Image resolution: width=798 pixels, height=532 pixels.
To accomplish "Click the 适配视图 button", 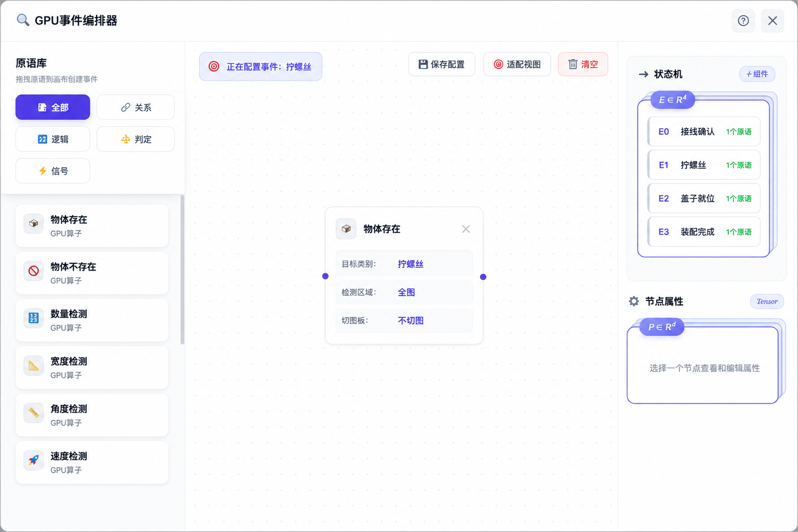I will (x=517, y=64).
